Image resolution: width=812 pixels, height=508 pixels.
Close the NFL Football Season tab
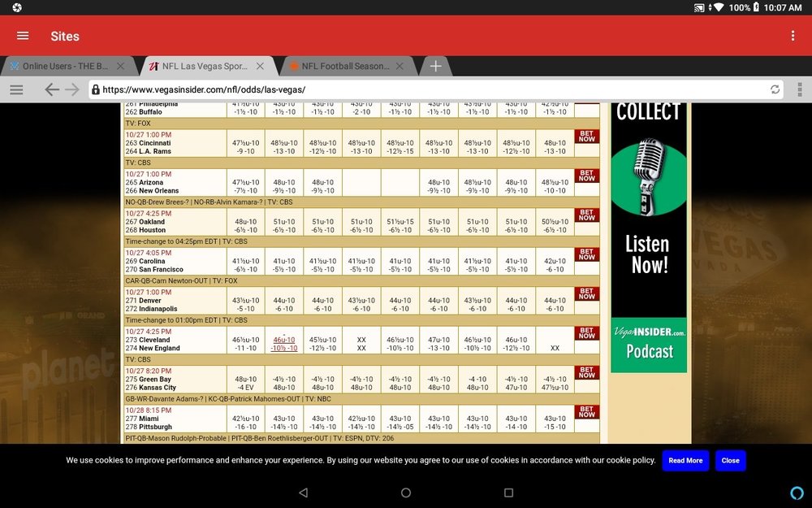tap(400, 67)
